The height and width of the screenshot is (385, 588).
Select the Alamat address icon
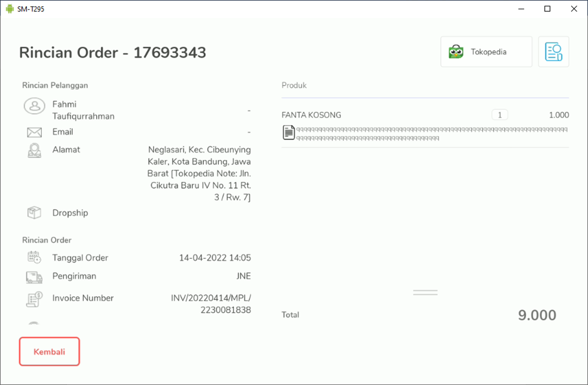pos(34,151)
